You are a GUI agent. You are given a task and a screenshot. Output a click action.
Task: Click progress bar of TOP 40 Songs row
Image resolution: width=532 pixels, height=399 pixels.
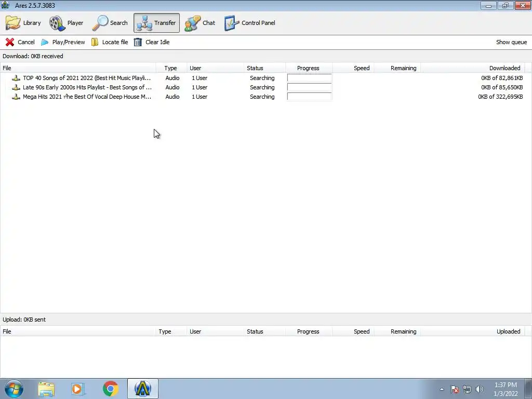pos(309,78)
